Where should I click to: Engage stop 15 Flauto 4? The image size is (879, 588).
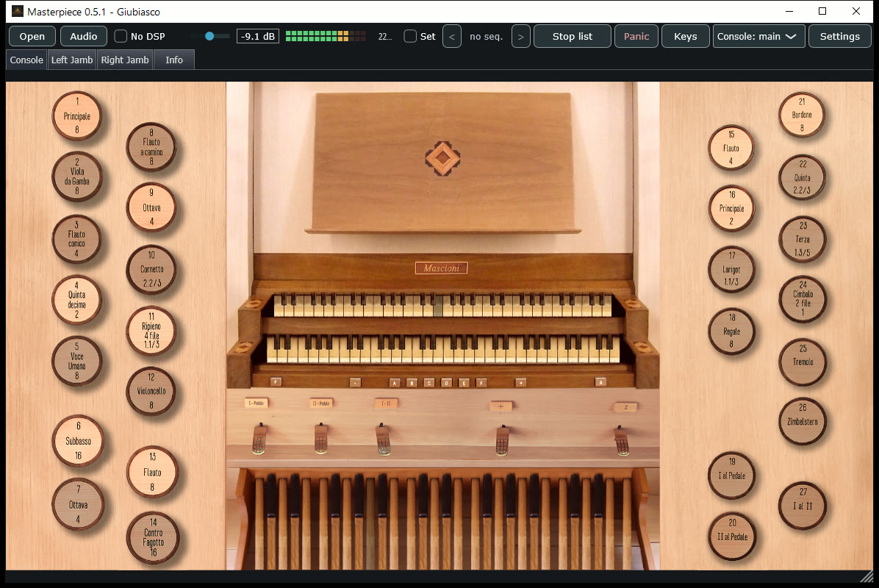(731, 148)
